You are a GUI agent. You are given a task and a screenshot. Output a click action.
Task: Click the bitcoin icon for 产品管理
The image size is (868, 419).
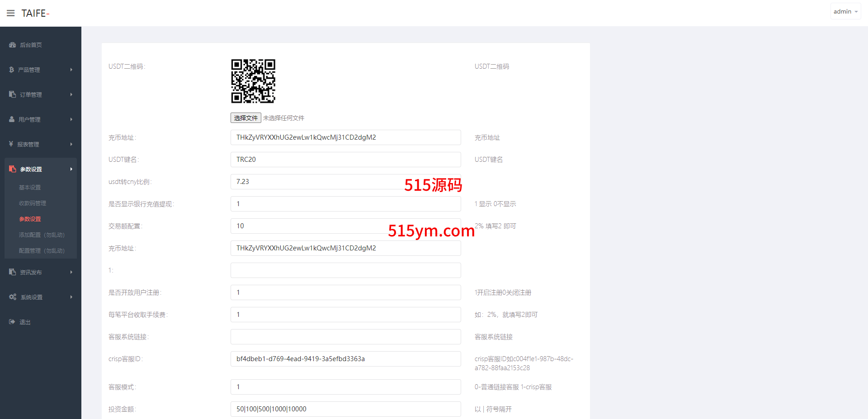[x=11, y=70]
